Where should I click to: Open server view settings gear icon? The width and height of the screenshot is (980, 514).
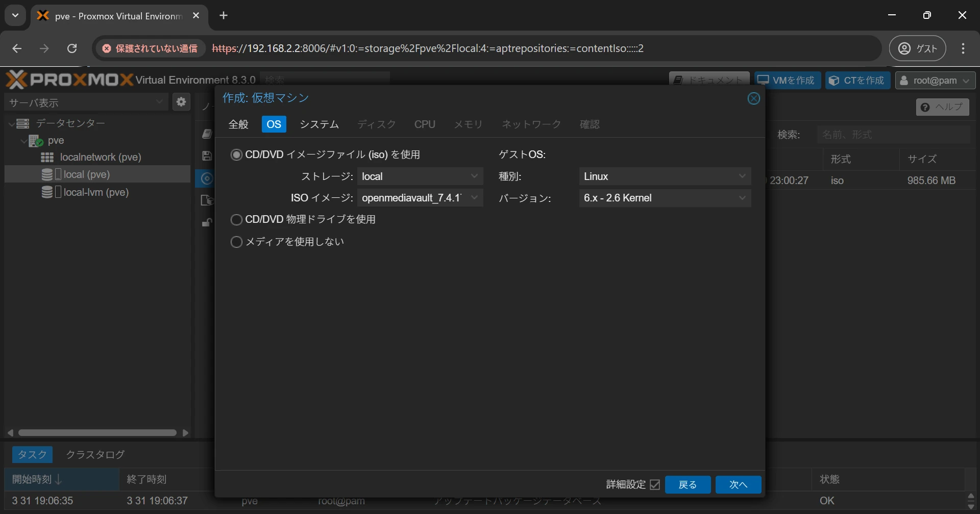181,102
